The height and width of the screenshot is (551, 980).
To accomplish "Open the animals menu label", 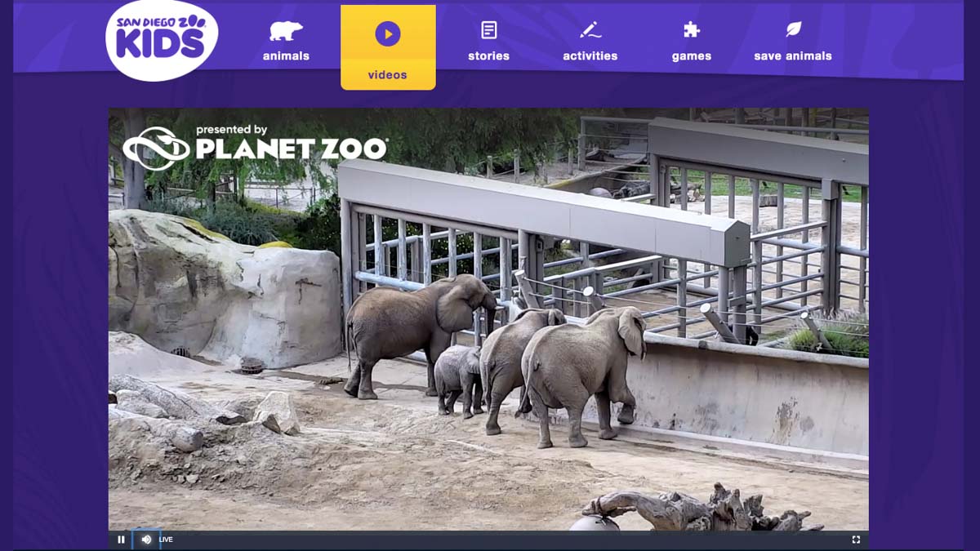I will (286, 56).
